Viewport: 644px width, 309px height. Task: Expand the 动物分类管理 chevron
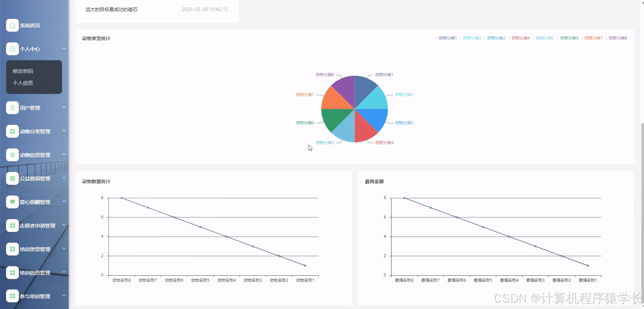64,131
